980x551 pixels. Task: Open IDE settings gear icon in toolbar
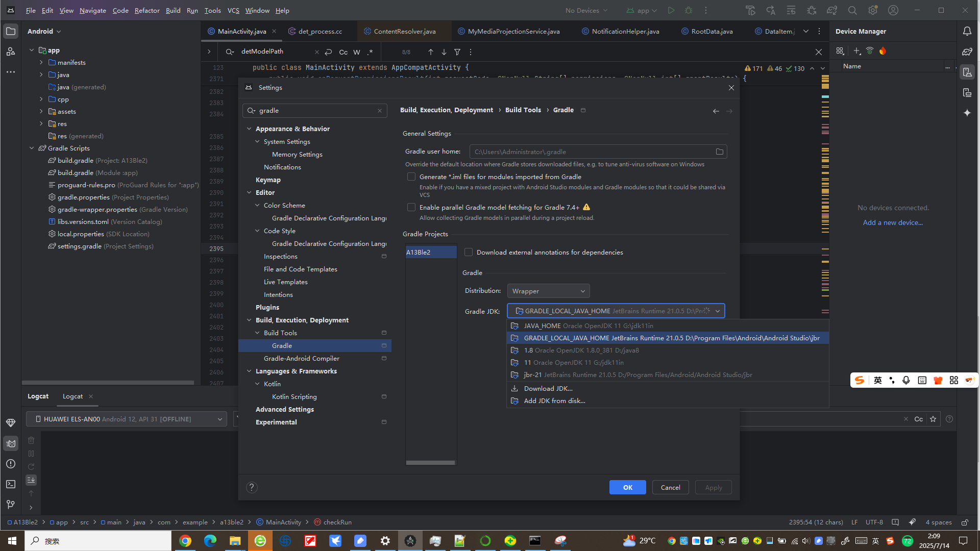pos(873,10)
